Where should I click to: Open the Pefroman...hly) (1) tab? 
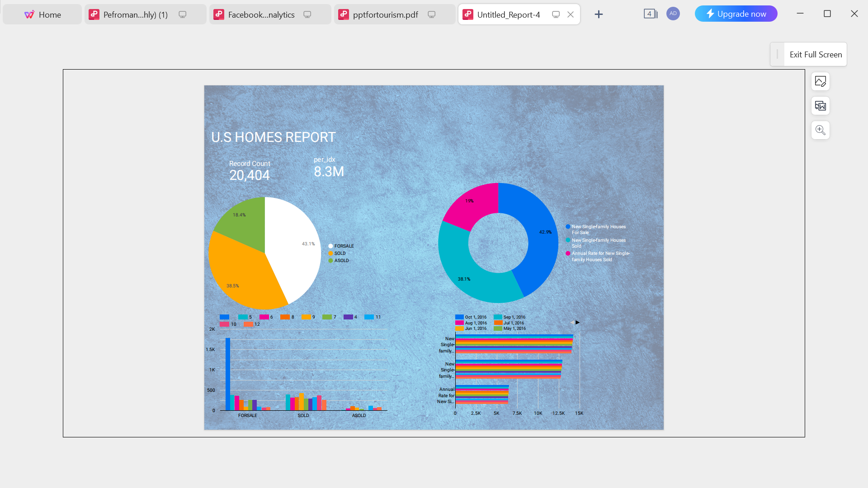135,14
